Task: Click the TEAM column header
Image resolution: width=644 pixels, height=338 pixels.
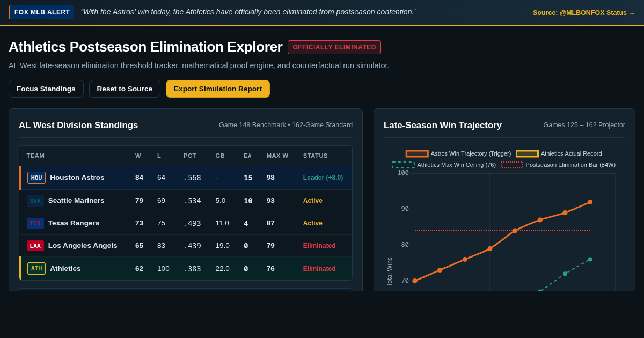Action: pyautogui.click(x=36, y=156)
